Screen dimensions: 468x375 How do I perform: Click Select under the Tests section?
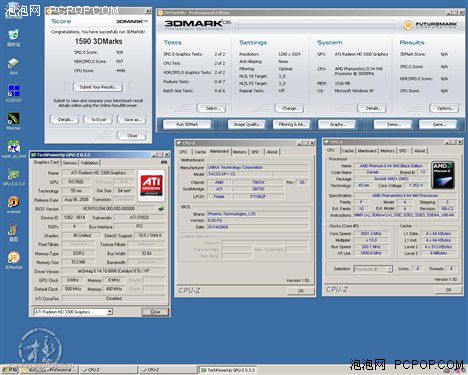(x=211, y=108)
